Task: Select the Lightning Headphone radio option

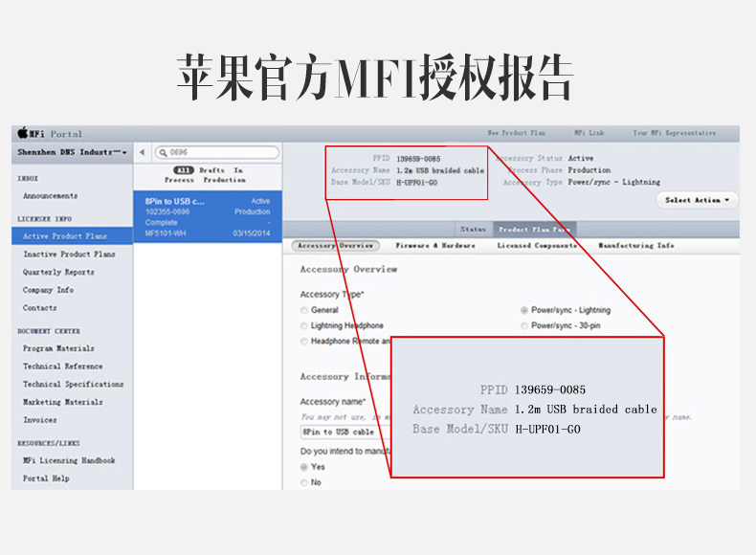Action: [304, 326]
